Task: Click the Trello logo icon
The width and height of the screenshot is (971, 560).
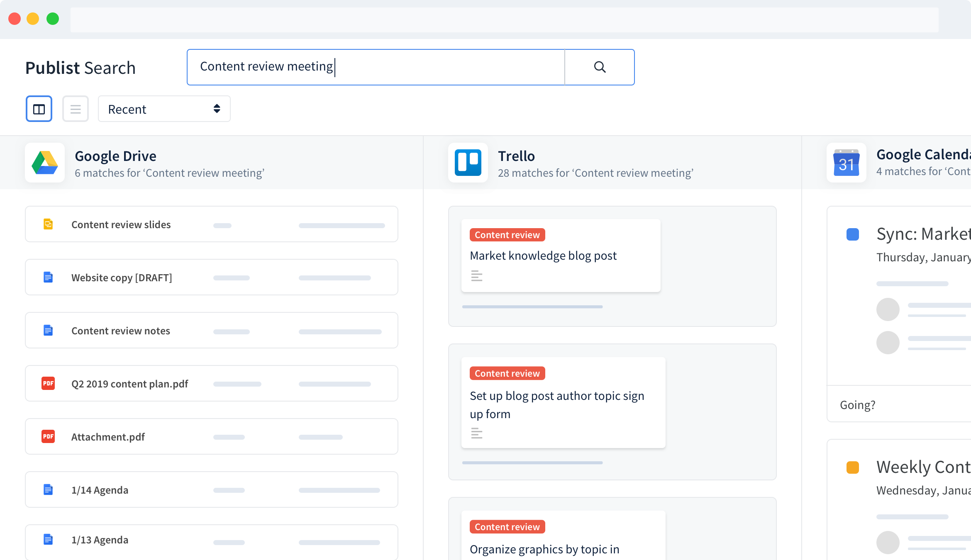Action: click(468, 163)
